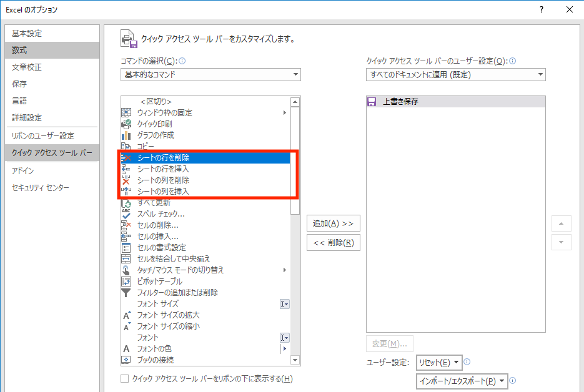
Task: Click the help question mark
Action: [541, 10]
